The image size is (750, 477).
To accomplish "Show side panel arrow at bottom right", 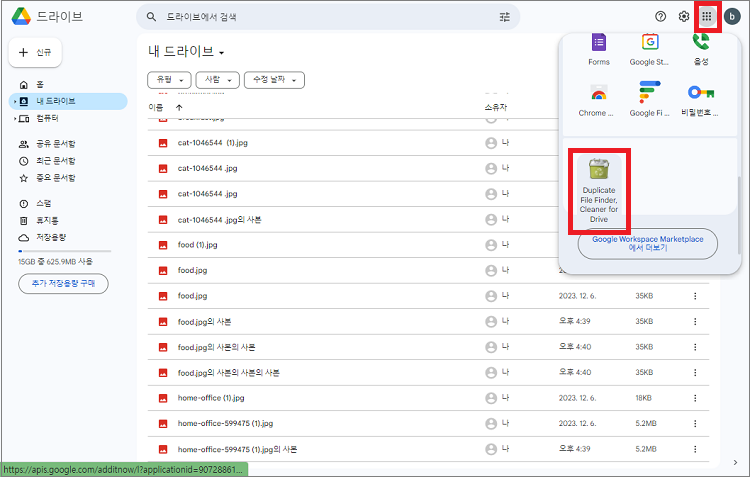I will coord(735,462).
